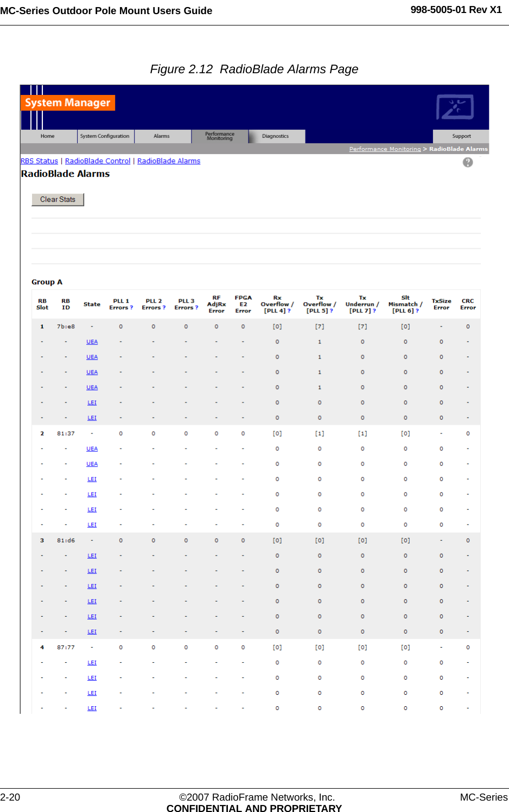Click CONFIDENTIAL AND PROPRIETARY footer text
This screenshot has width=509, height=812.
pyautogui.click(x=254, y=808)
